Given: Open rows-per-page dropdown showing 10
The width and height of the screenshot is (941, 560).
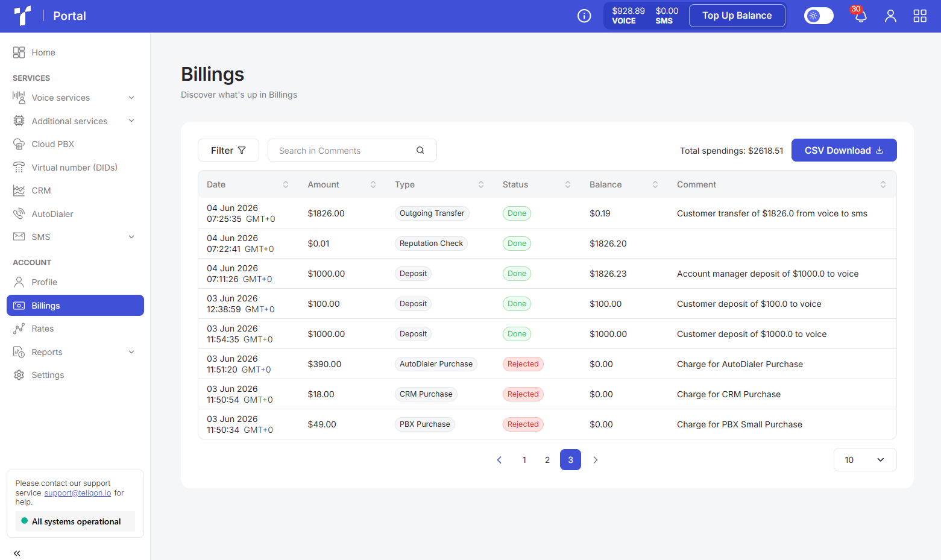Looking at the screenshot, I should pos(865,459).
